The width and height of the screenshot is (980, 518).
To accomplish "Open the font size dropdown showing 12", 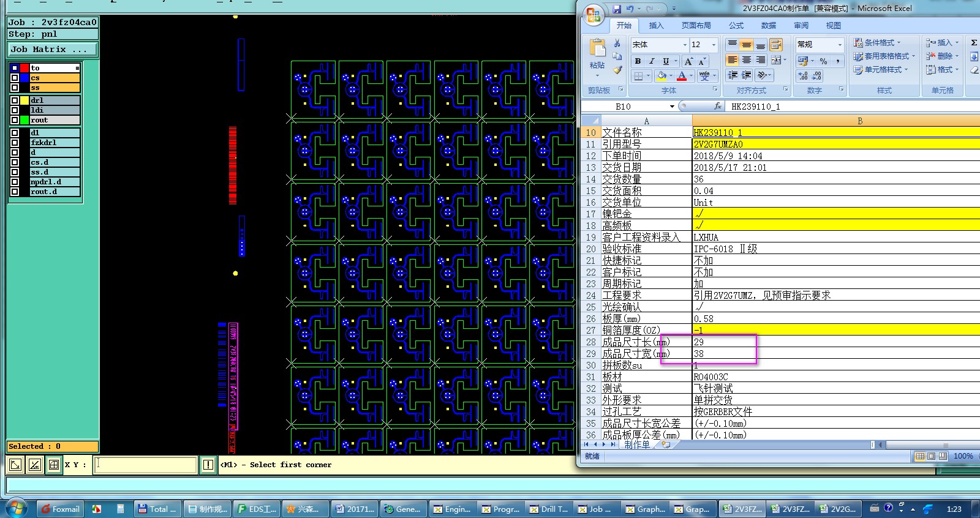I will [714, 45].
